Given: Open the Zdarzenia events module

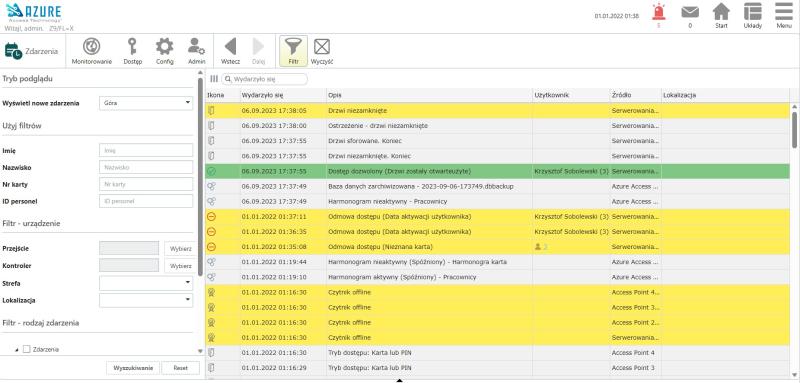Looking at the screenshot, I should coord(32,51).
